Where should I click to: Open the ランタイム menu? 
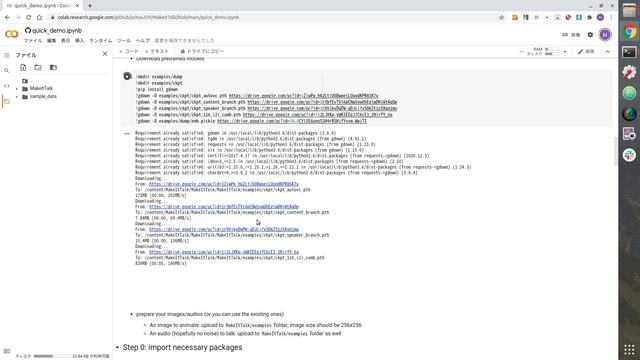coord(100,41)
